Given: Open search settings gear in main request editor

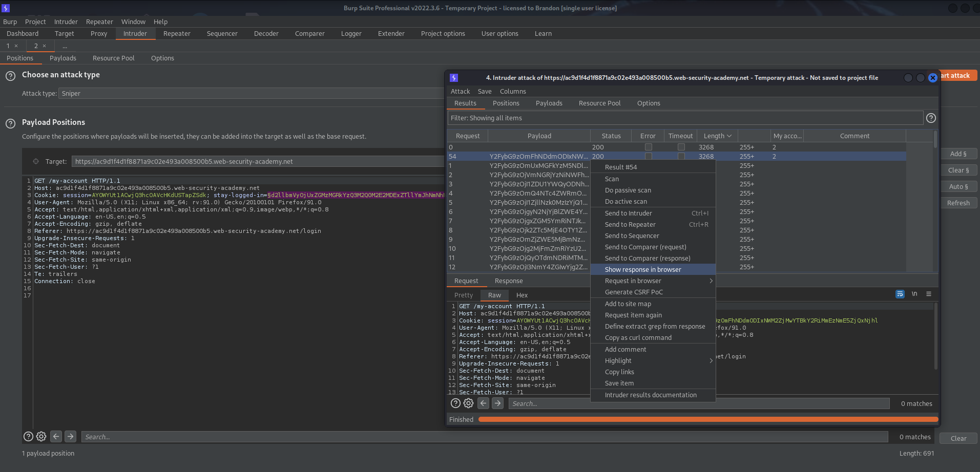Looking at the screenshot, I should tap(41, 436).
